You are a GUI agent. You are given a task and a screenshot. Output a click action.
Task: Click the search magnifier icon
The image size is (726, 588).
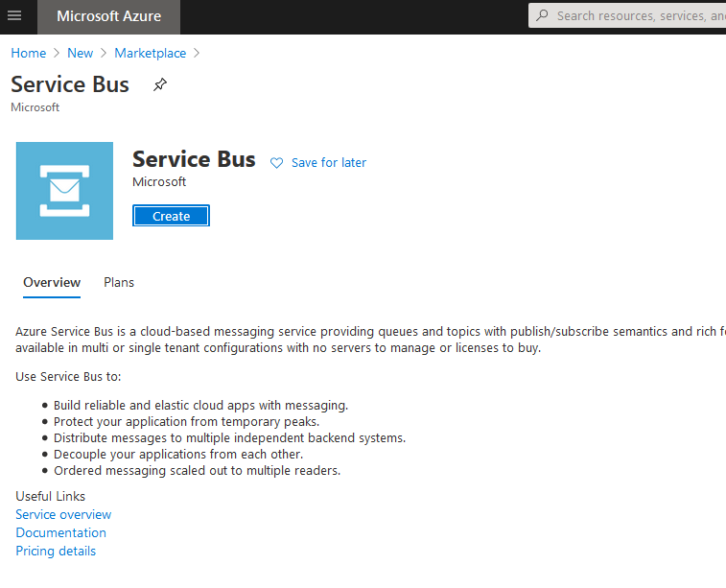(x=542, y=15)
